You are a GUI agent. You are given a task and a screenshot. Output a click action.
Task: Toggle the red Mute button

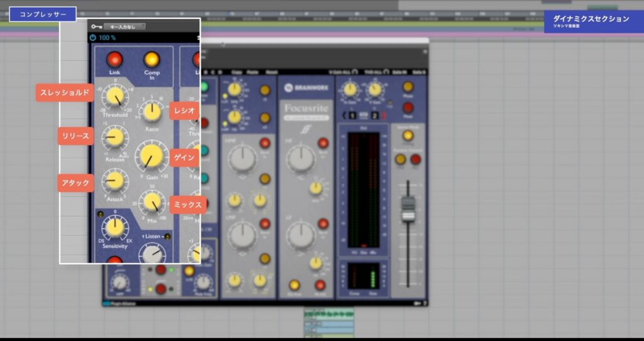coord(408,107)
